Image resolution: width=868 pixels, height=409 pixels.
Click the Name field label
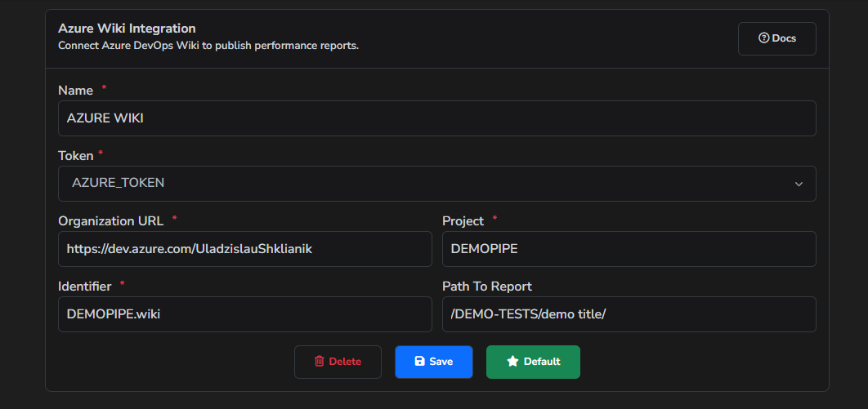click(x=76, y=91)
